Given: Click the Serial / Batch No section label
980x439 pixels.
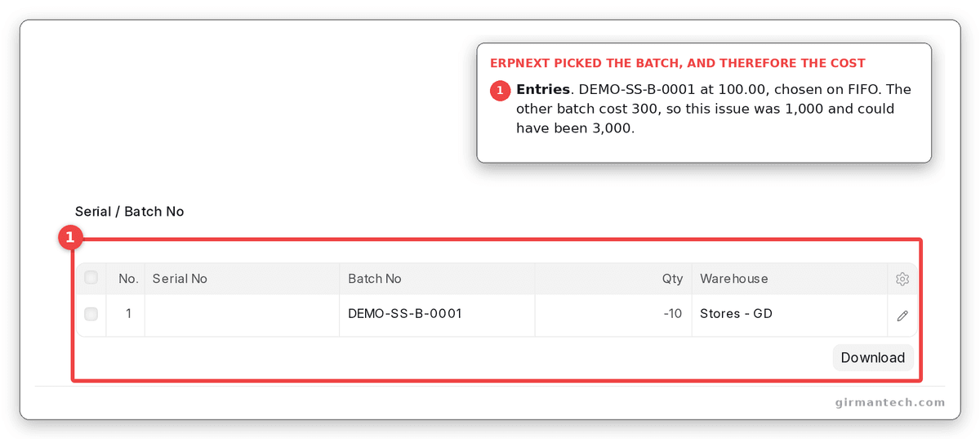Looking at the screenshot, I should [x=130, y=212].
